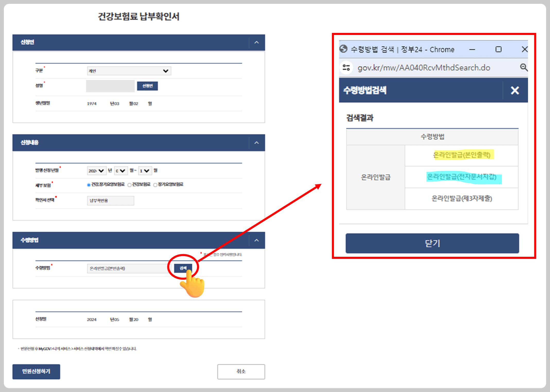
Task: Click the 건강보험료 납부확인서 page title
Action: tap(138, 17)
